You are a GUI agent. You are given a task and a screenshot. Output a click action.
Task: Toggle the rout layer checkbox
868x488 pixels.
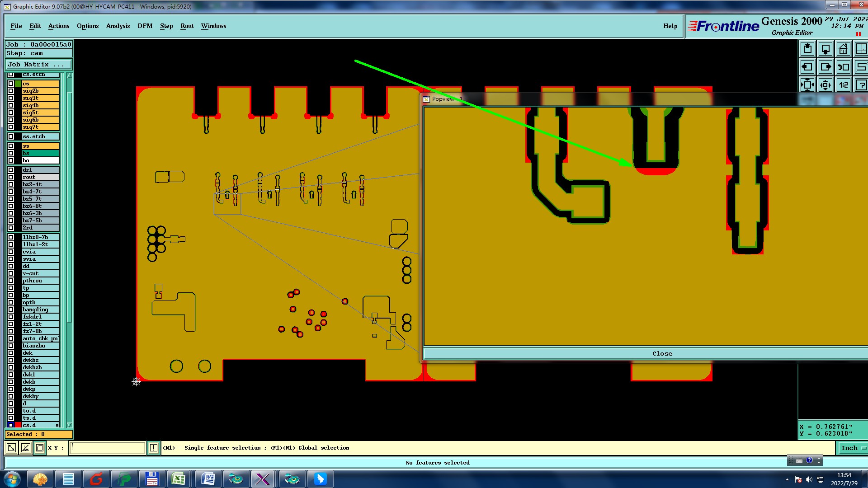click(11, 177)
